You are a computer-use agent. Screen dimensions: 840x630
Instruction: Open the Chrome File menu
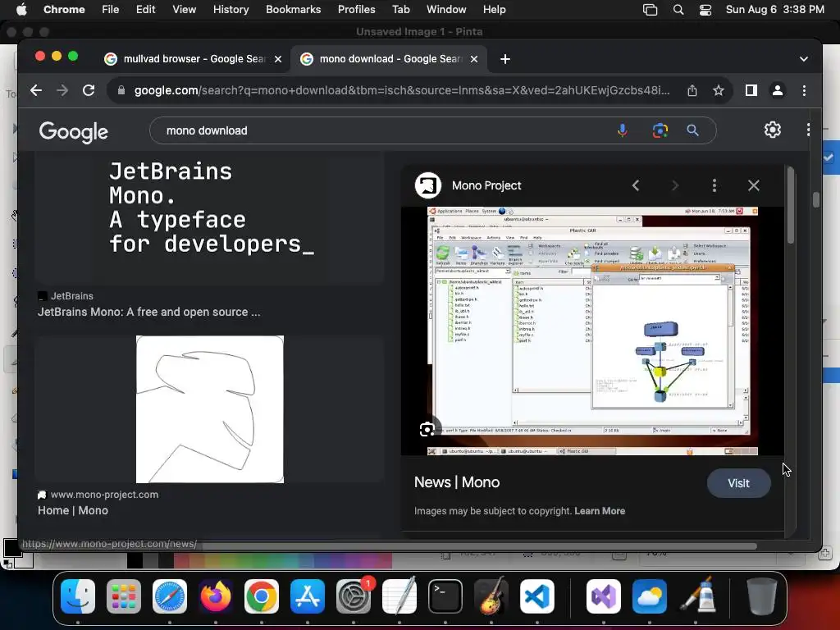(x=111, y=10)
